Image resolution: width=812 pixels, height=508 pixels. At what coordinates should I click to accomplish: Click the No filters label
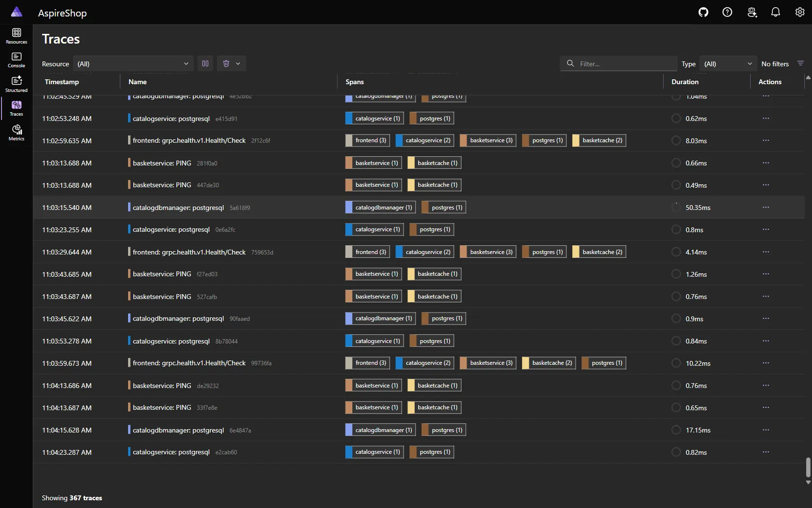[775, 64]
